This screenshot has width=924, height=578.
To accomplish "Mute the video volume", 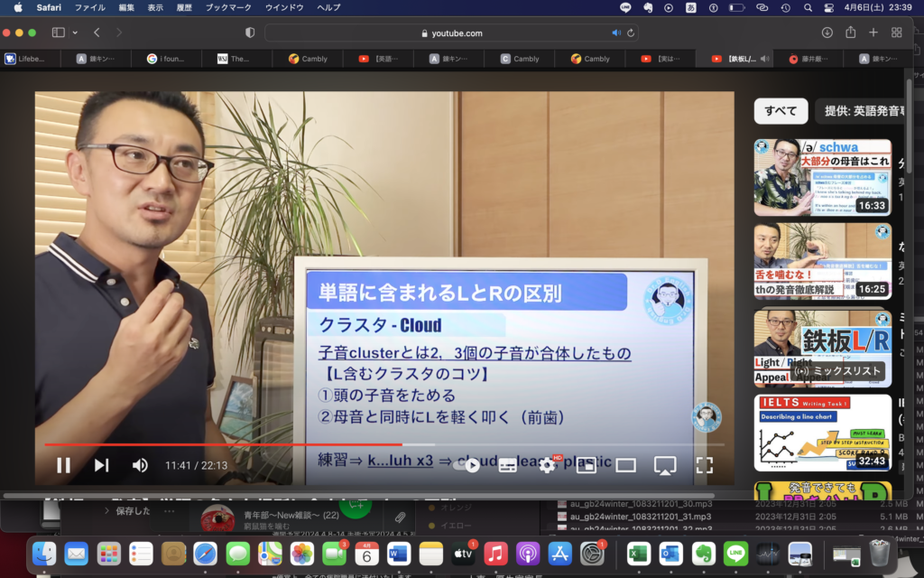I will 140,465.
